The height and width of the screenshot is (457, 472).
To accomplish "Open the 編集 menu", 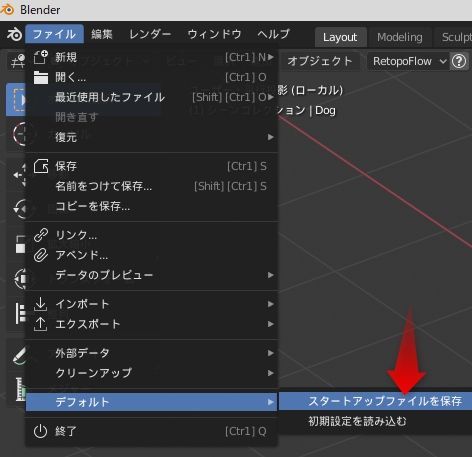I will coord(102,34).
